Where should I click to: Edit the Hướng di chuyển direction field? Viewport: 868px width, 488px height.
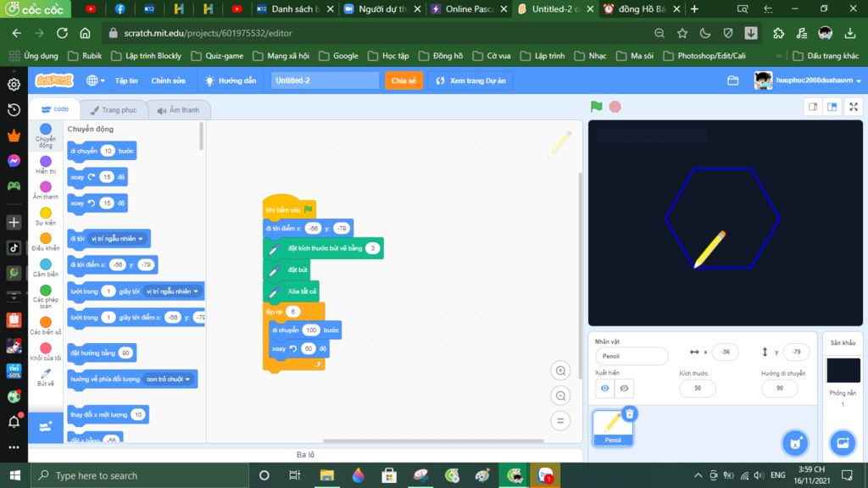[780, 388]
